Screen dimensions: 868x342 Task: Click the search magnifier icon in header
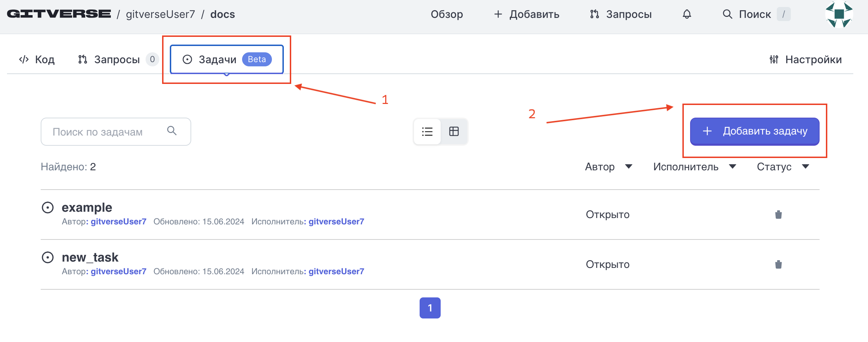727,14
